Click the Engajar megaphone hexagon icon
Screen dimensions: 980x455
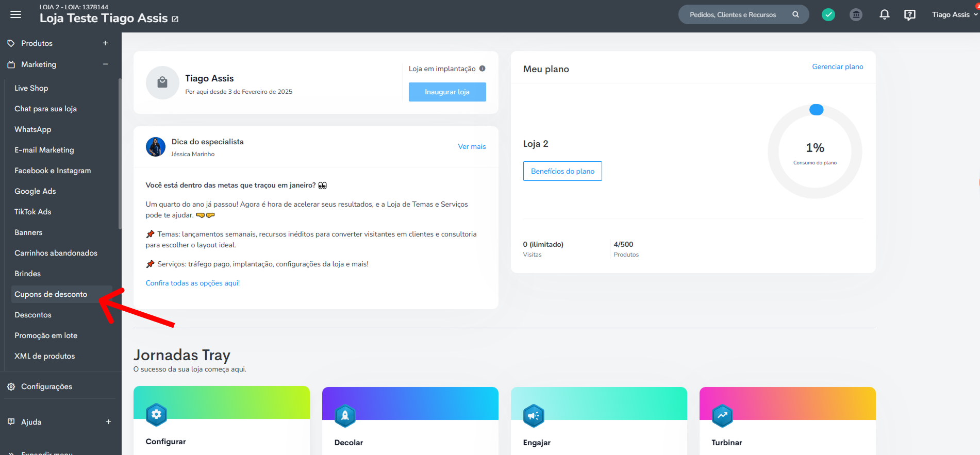pos(534,415)
